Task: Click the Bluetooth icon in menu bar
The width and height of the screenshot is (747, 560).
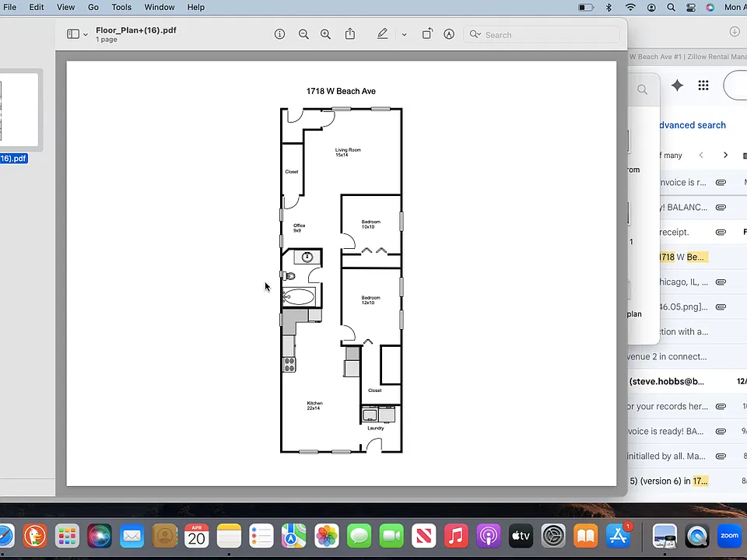Action: [608, 7]
